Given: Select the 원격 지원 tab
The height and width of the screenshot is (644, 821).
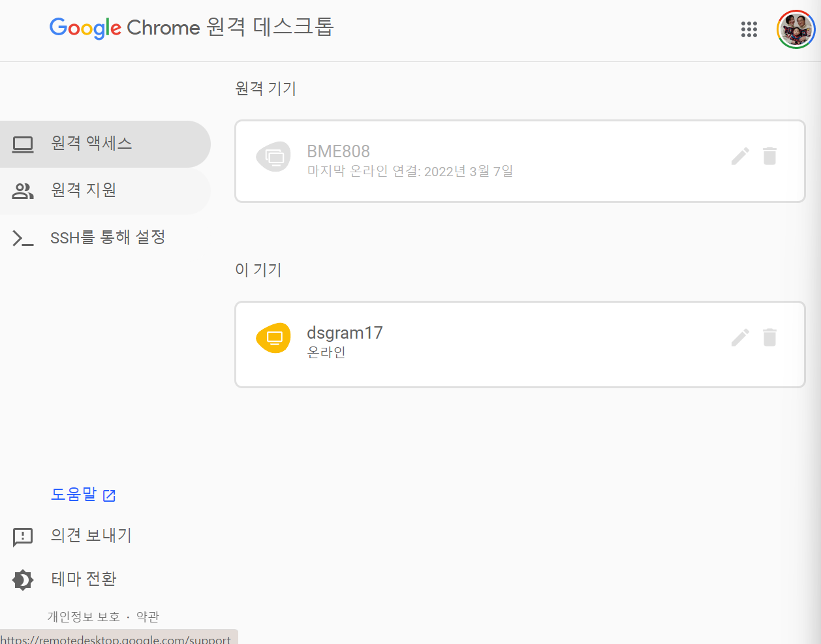Looking at the screenshot, I should click(x=104, y=191).
